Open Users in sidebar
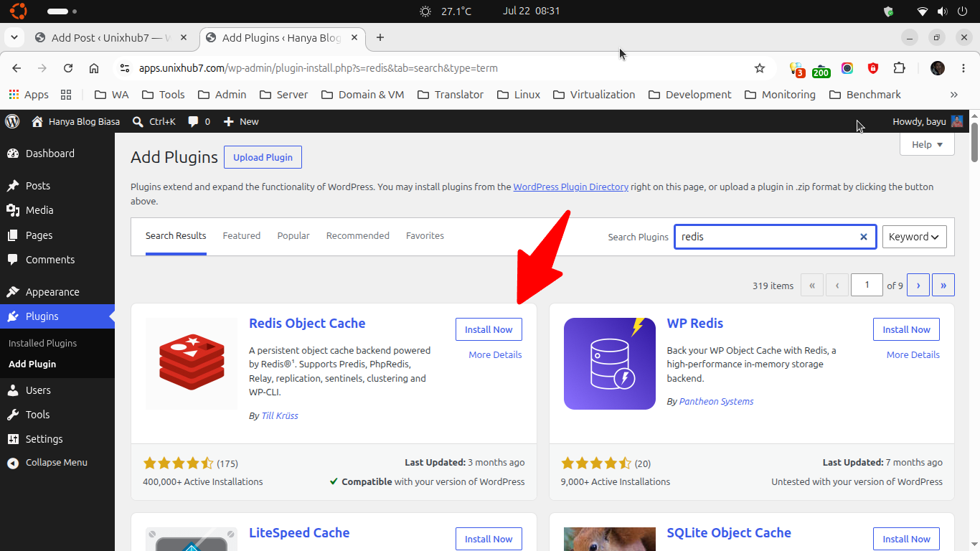980x551 pixels. pyautogui.click(x=57, y=390)
